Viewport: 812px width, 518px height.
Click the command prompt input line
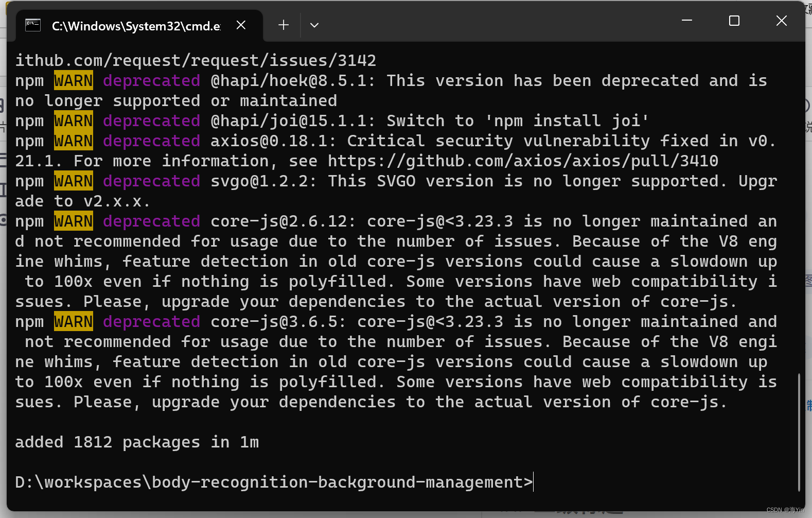[274, 482]
